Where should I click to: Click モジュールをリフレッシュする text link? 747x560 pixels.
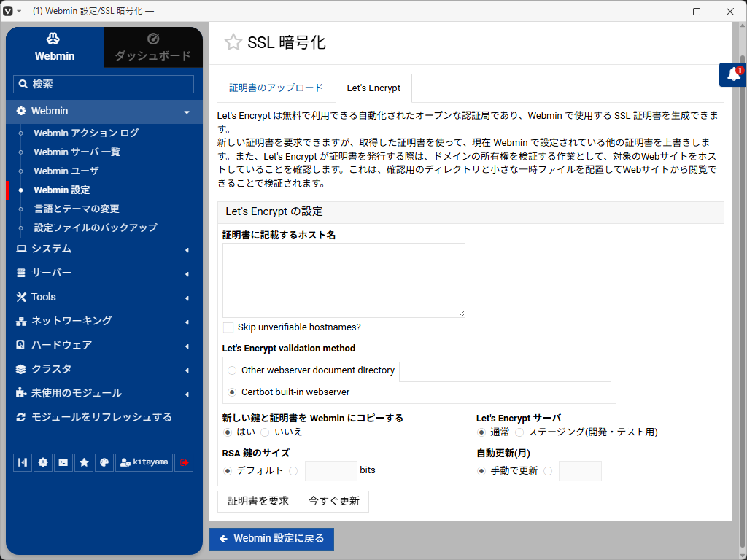tap(101, 417)
